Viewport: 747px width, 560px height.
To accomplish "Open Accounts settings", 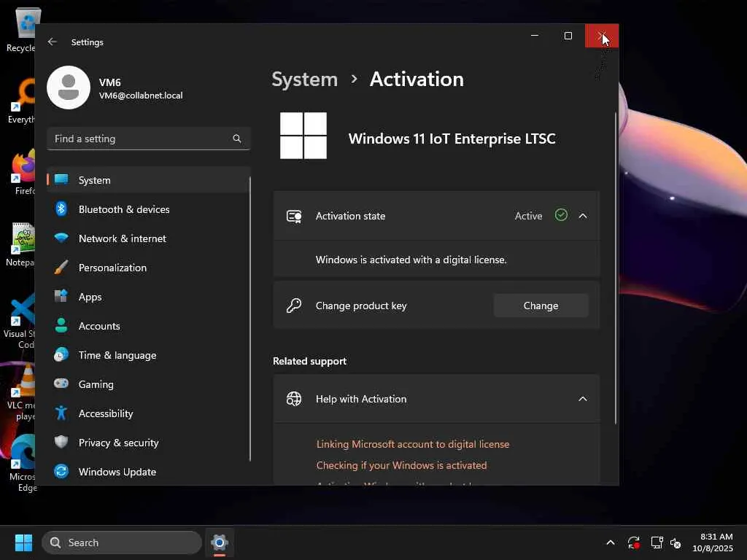I will tap(148, 326).
